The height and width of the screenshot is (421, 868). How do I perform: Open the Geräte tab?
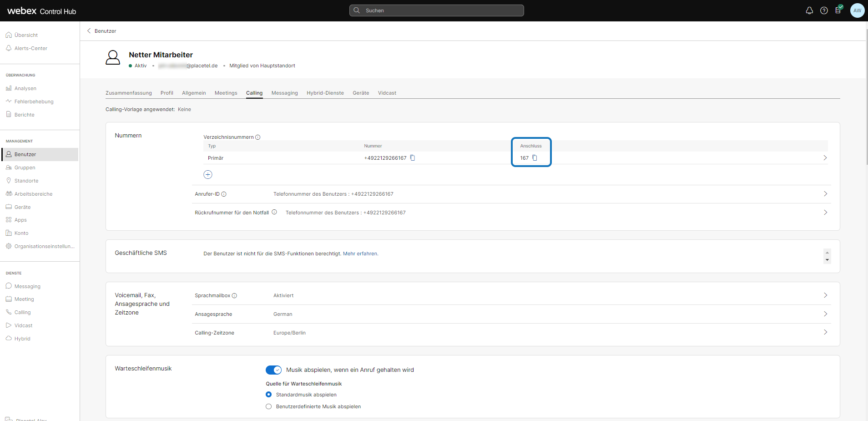pos(361,93)
